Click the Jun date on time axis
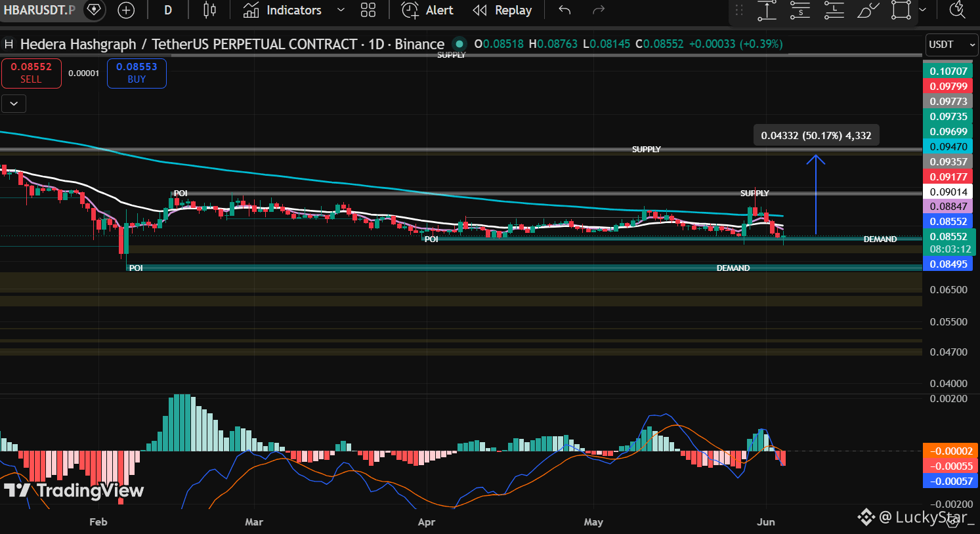The image size is (980, 534). pos(766,522)
